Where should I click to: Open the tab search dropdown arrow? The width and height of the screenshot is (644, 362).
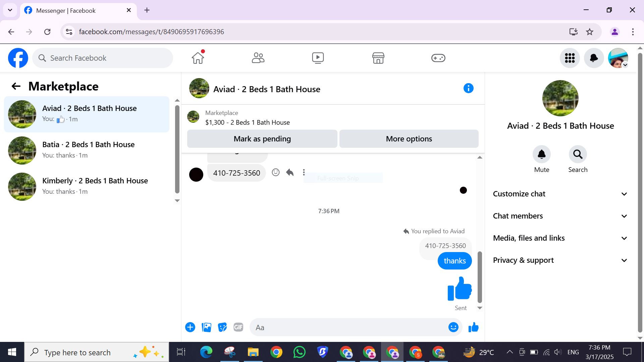tap(10, 10)
